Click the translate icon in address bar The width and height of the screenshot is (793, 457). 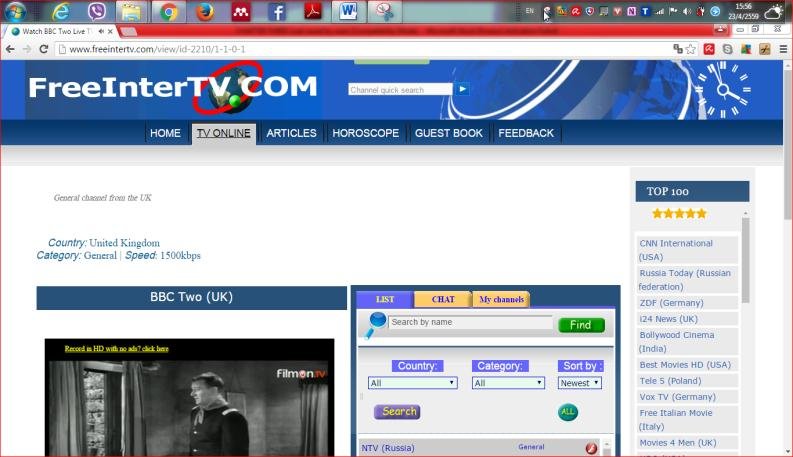(x=678, y=49)
